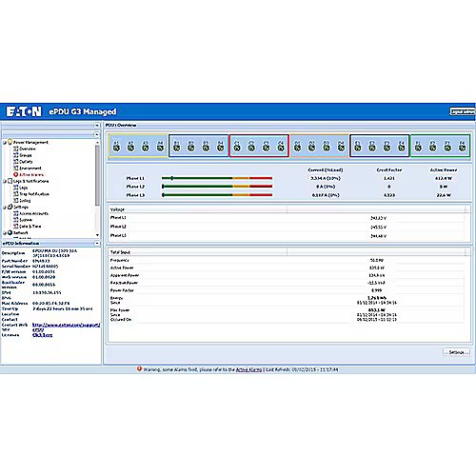Follow the Active Alarms link in status bar
This screenshot has width=476, height=476.
click(x=248, y=369)
